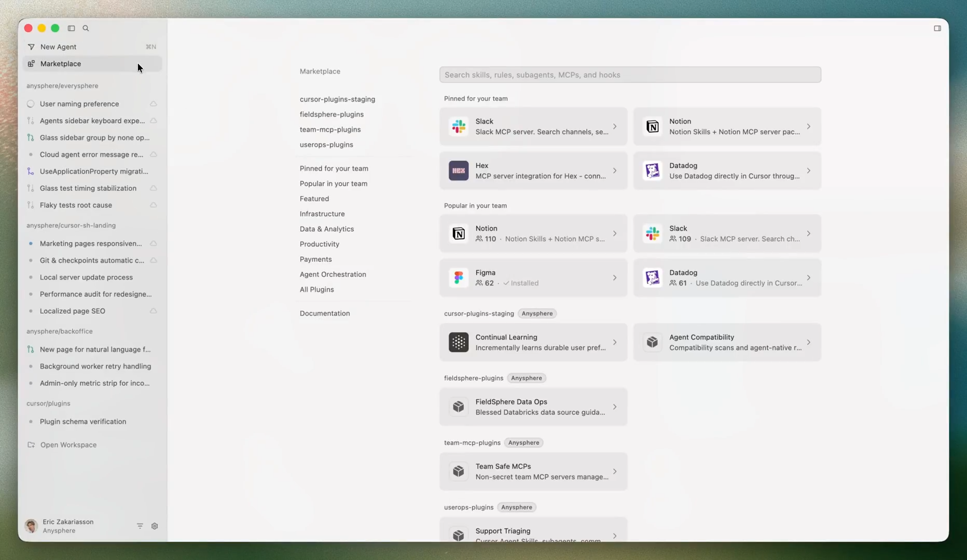Click the cloud icon on Flaky tests root cause
Screen dimensions: 967x560
[x=154, y=205]
